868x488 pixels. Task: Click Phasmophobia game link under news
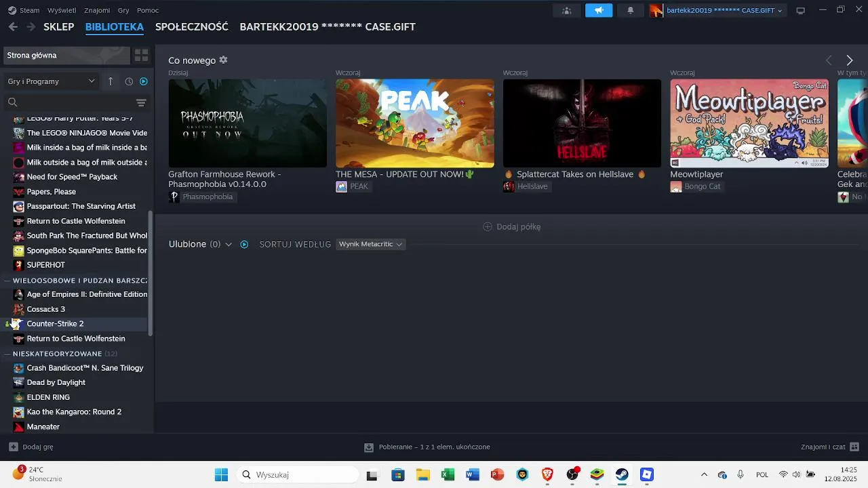tap(201, 197)
